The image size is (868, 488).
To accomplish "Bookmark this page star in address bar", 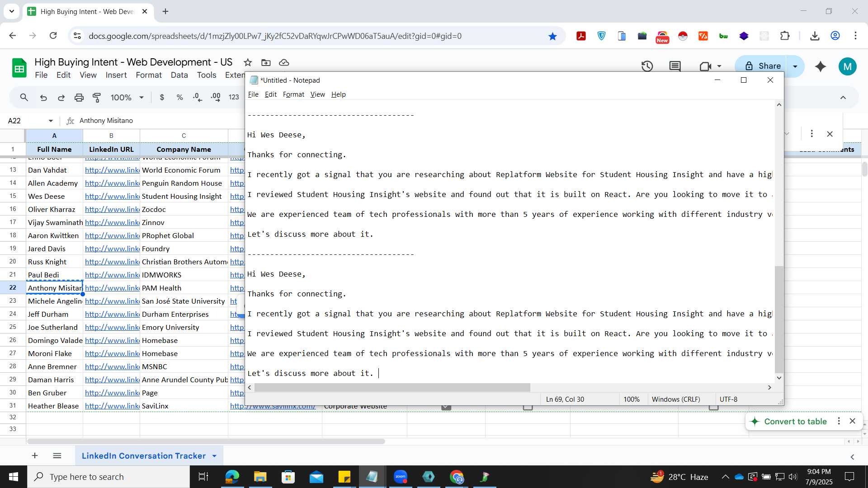I will click(552, 36).
